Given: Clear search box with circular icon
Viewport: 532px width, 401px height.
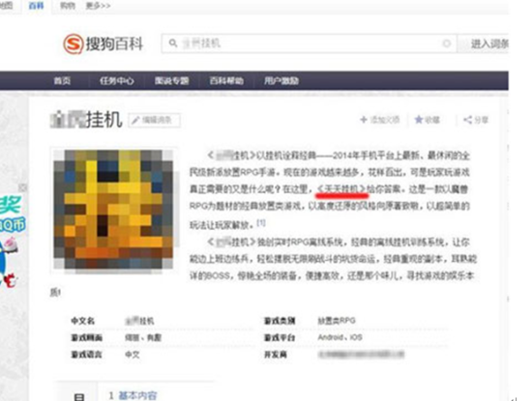Looking at the screenshot, I should (x=447, y=43).
